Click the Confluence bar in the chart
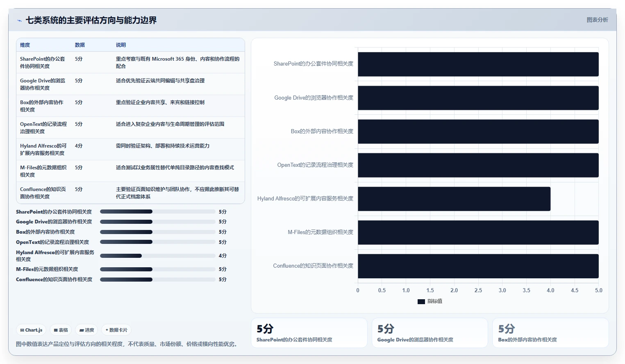 478,266
